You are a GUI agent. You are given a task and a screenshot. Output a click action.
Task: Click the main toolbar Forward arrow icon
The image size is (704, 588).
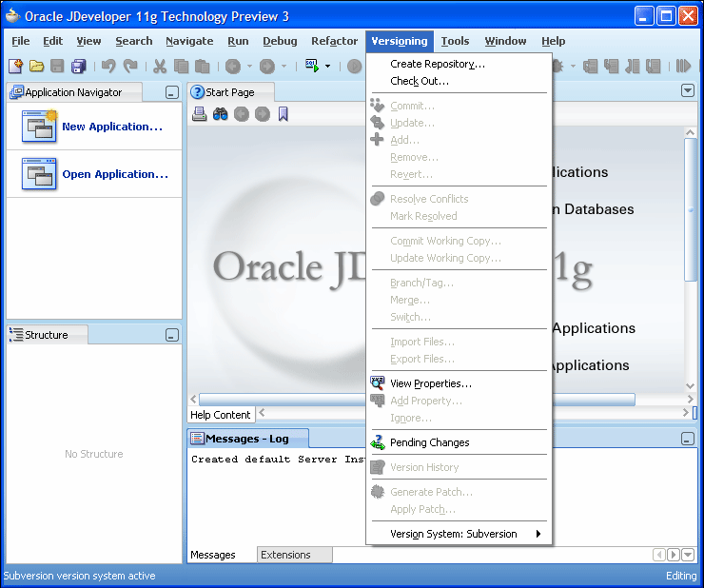(x=267, y=67)
